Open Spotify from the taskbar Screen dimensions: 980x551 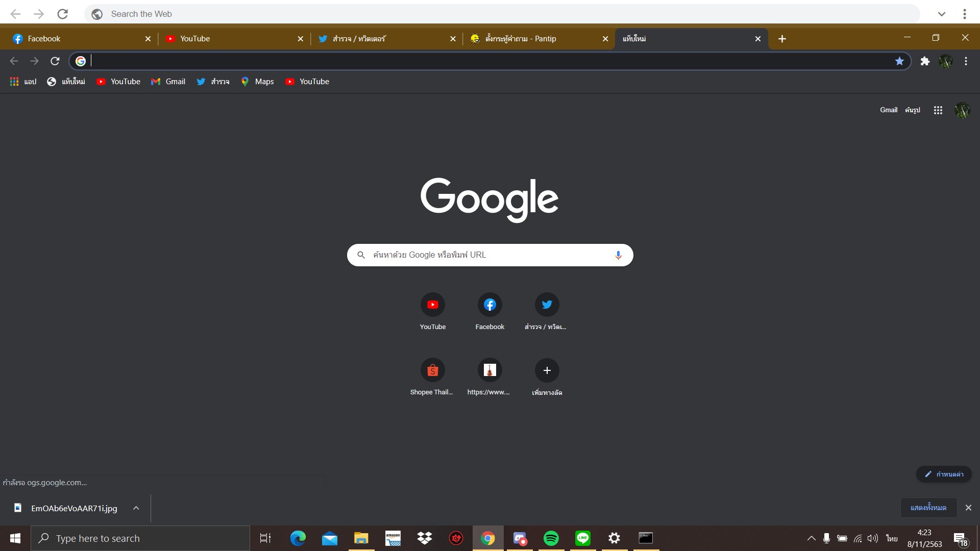(x=551, y=538)
